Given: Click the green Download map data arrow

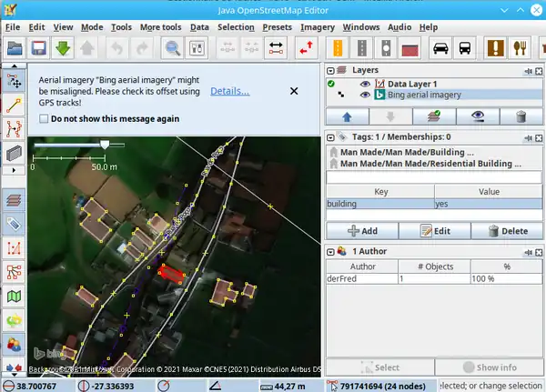Looking at the screenshot, I should pyautogui.click(x=64, y=47).
